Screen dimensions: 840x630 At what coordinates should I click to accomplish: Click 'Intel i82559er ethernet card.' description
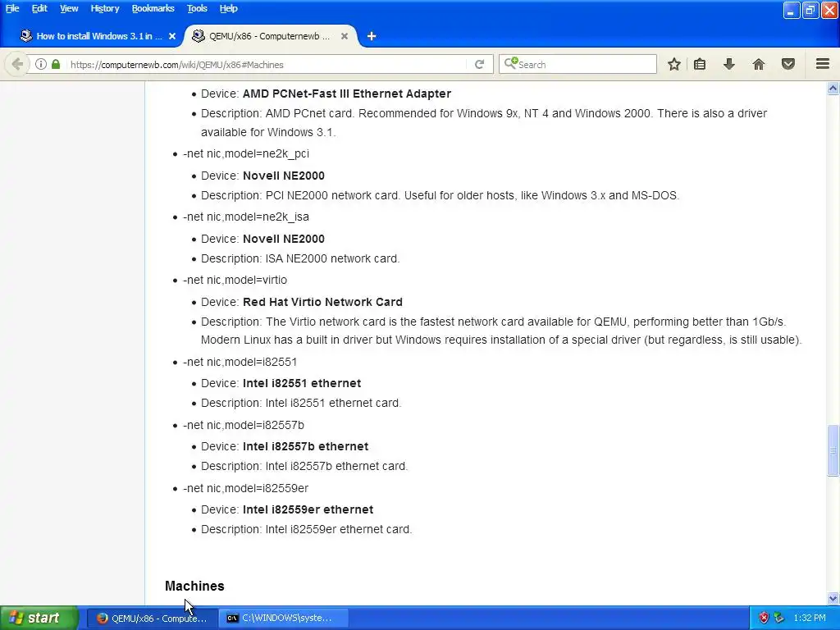pyautogui.click(x=339, y=530)
